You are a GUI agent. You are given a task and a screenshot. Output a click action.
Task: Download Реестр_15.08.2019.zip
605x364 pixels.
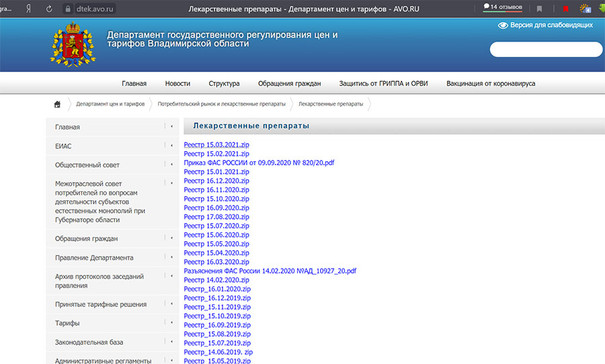[217, 334]
